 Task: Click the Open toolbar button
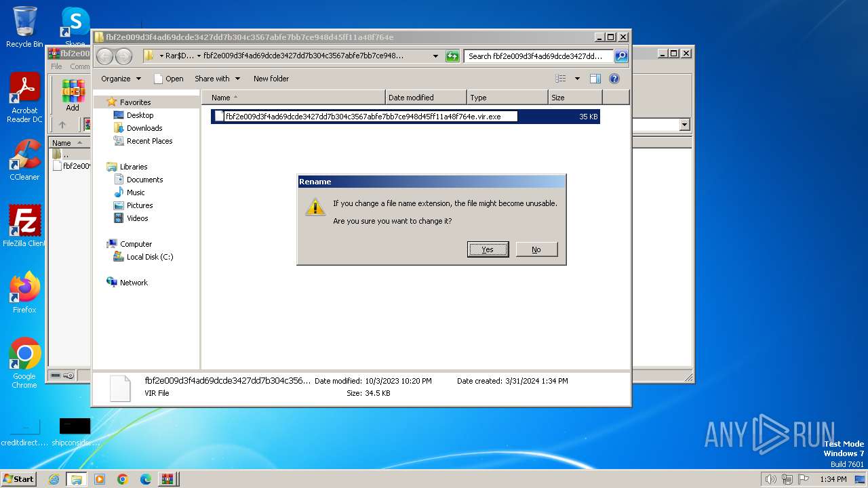click(169, 79)
